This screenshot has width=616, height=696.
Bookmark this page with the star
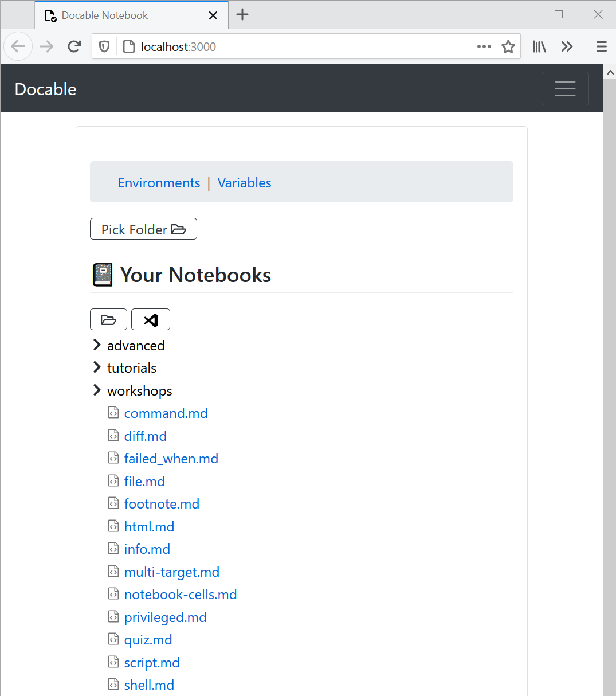click(508, 46)
